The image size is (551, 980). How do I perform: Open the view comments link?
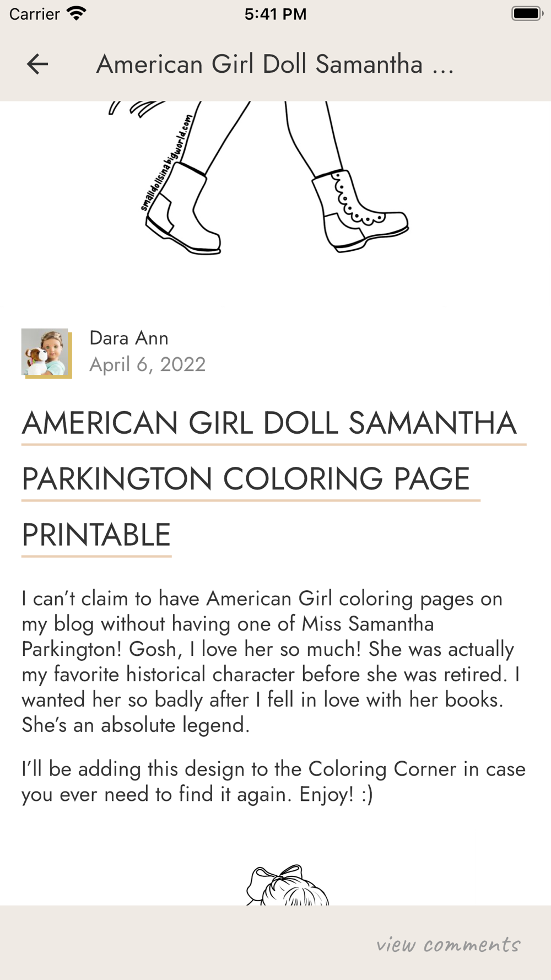[x=448, y=945]
